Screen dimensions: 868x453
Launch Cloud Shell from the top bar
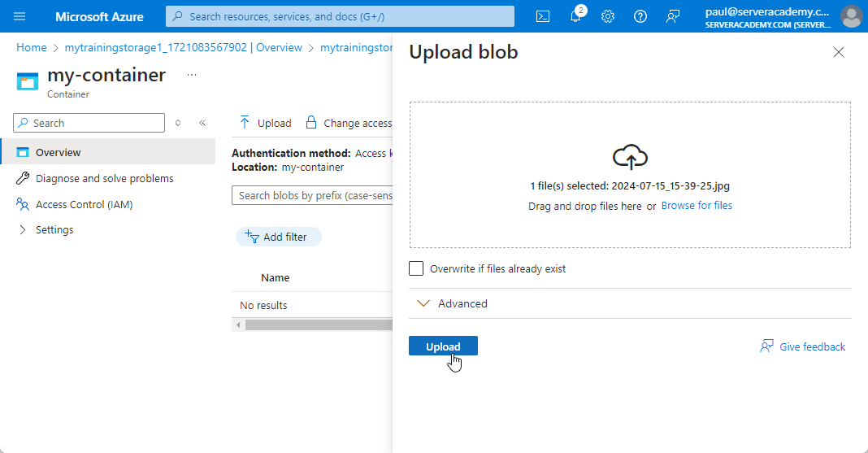coord(543,16)
